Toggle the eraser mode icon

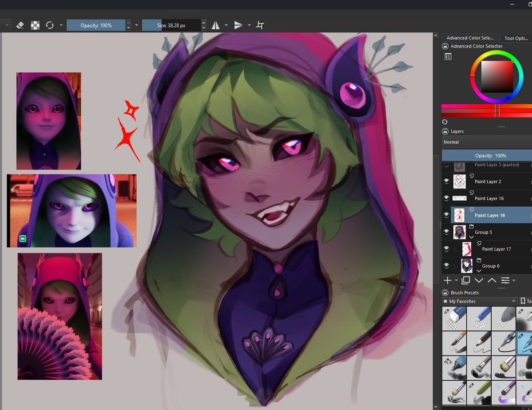point(20,25)
